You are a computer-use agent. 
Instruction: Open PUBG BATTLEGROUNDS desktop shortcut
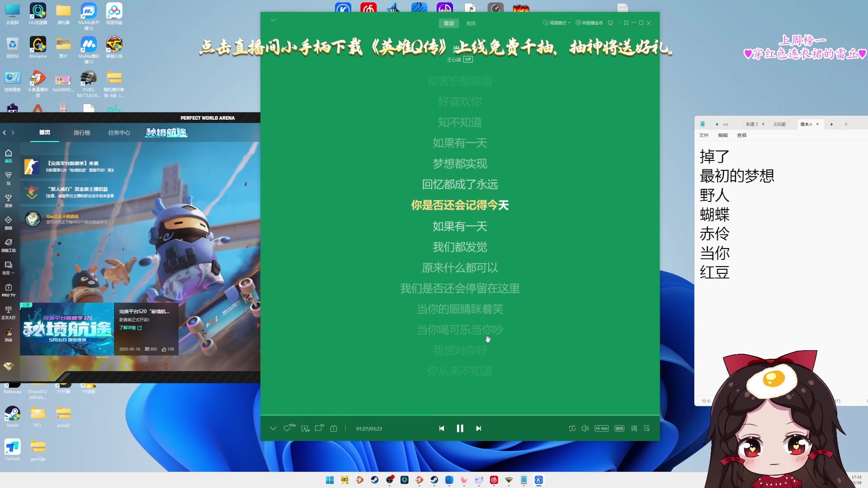tap(89, 84)
